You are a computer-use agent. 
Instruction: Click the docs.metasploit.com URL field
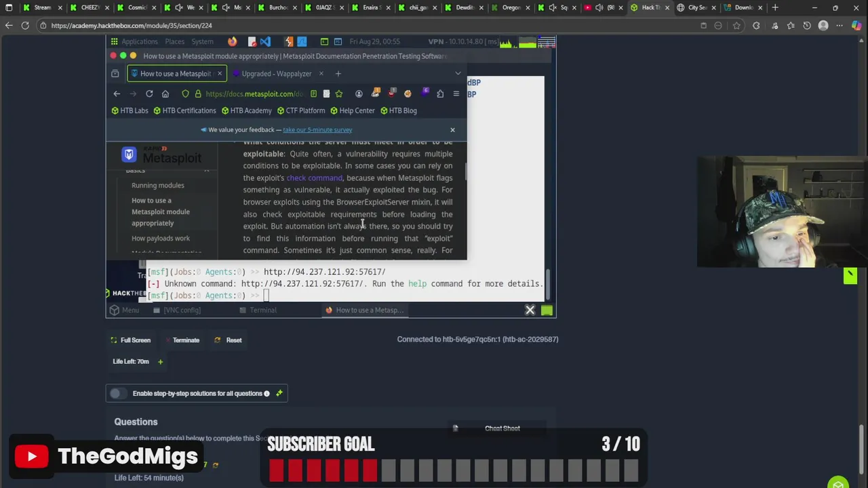[254, 94]
